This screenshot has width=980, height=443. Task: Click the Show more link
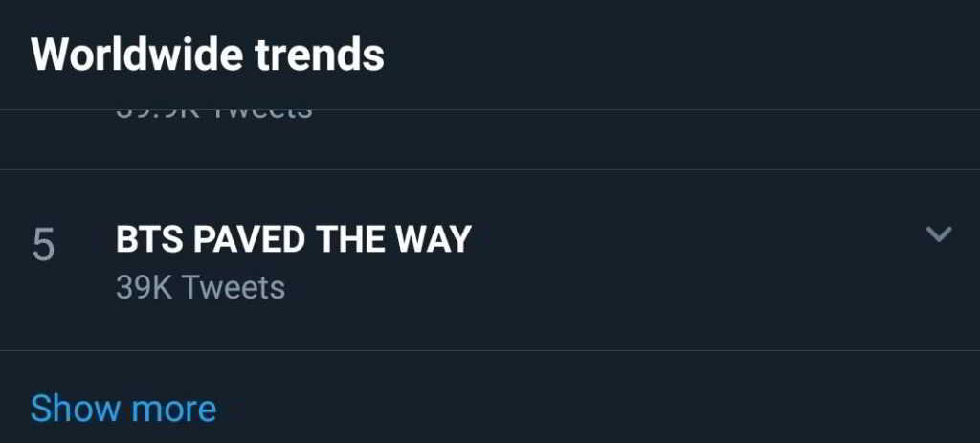(123, 409)
